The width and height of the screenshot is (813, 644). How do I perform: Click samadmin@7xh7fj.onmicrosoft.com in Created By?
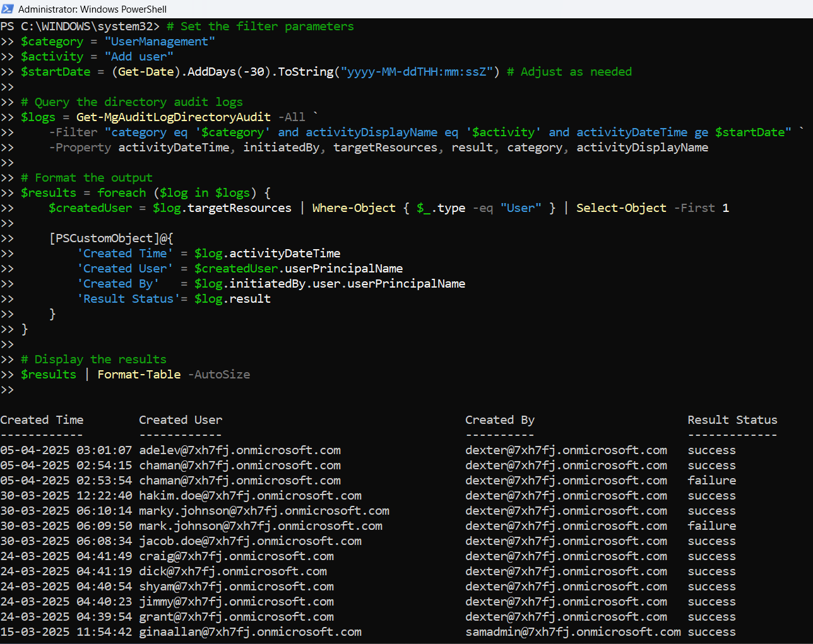573,632
